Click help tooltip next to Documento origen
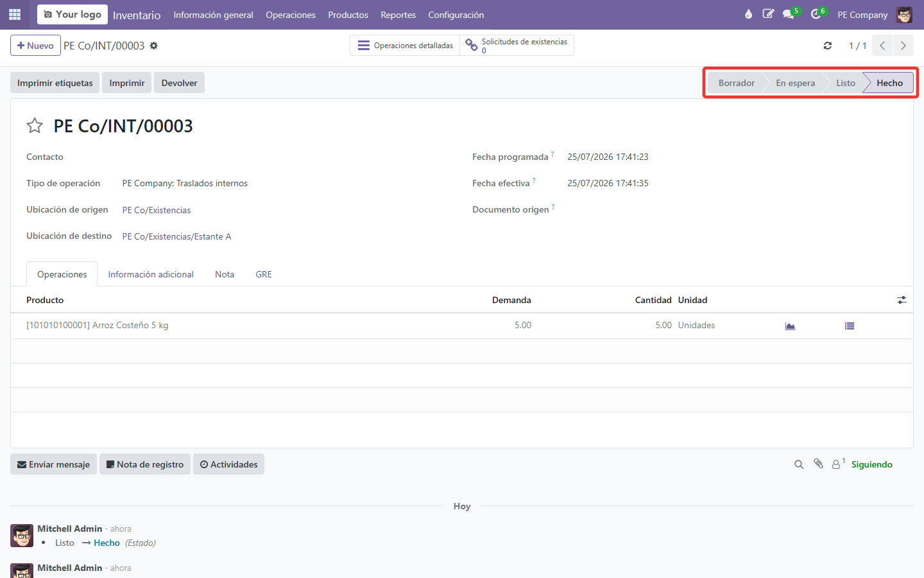Viewport: 924px width, 578px height. pyautogui.click(x=553, y=207)
